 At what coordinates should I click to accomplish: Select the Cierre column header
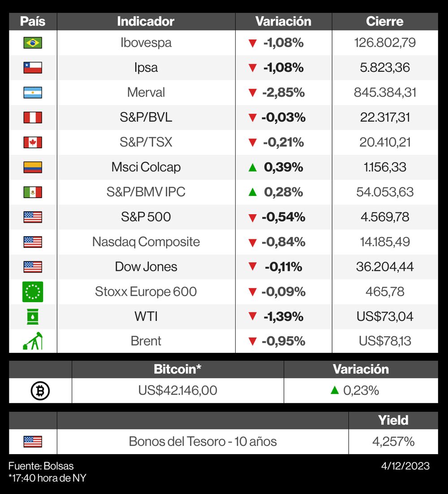(x=384, y=21)
